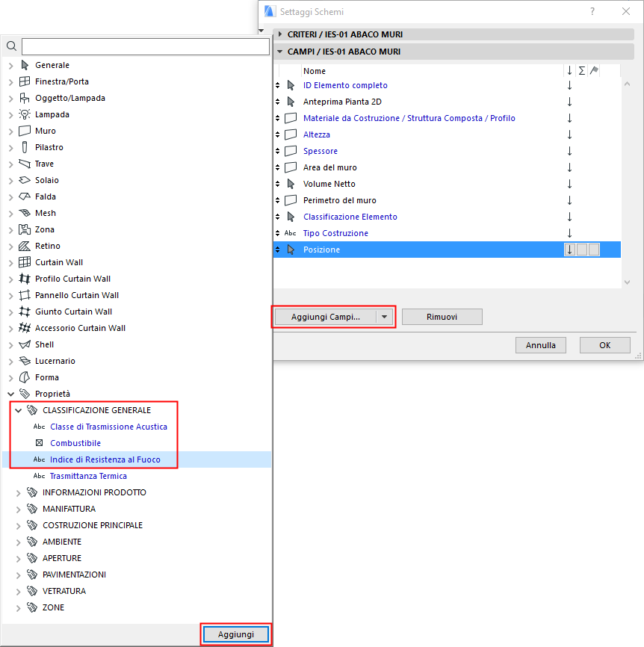The height and width of the screenshot is (647, 644).
Task: Click the Lucernario skylight icon
Action: (25, 361)
